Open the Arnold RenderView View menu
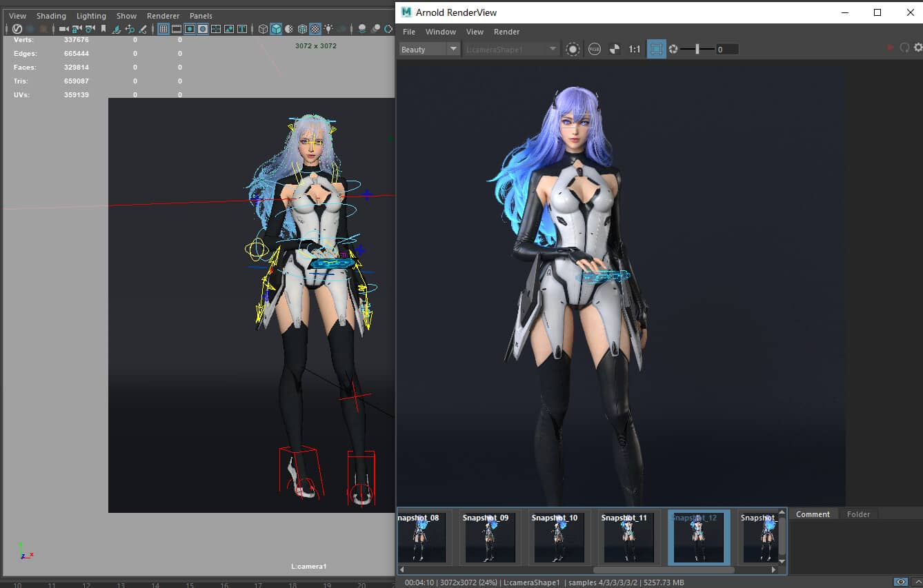The width and height of the screenshot is (923, 588). tap(475, 32)
